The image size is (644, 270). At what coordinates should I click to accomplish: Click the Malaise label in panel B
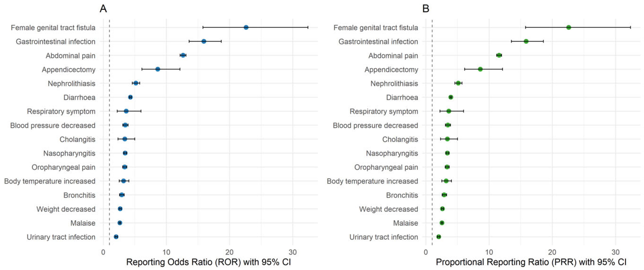[405, 223]
